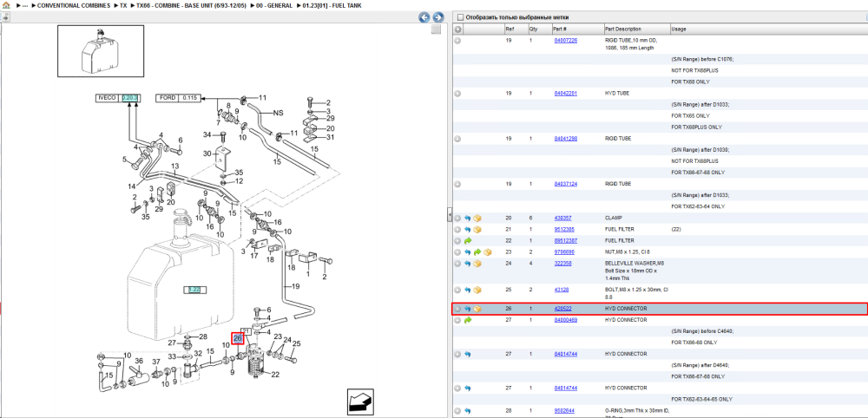The width and height of the screenshot is (868, 418).
Task: Click blue arrow on HYD CONNECTOR 426522 row
Action: (x=467, y=309)
